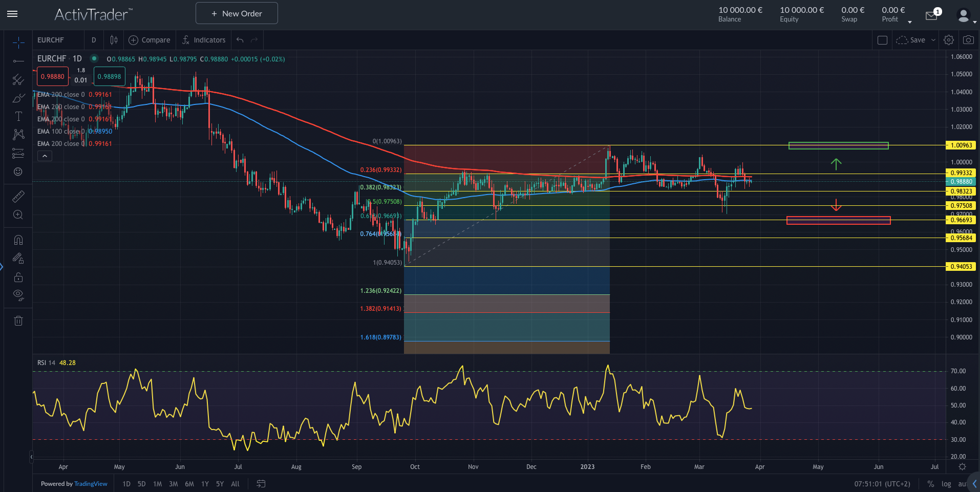This screenshot has height=492, width=980.
Task: Open the main hamburger menu
Action: (x=12, y=14)
